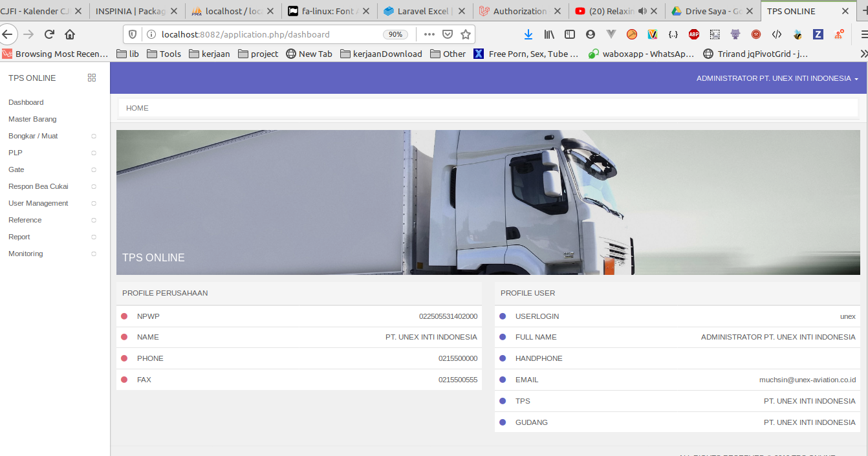Toggle the sidebar grid icon beside TPS ONLINE
The image size is (868, 456).
(x=92, y=78)
